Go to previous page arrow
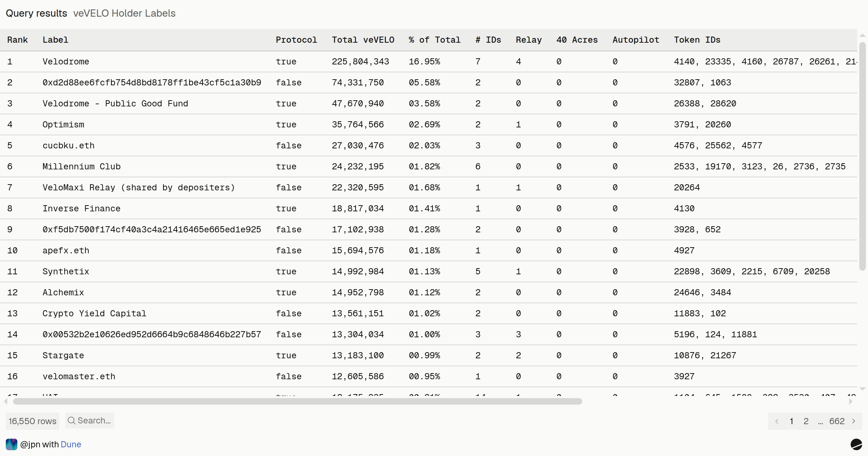This screenshot has height=456, width=868. 777,421
